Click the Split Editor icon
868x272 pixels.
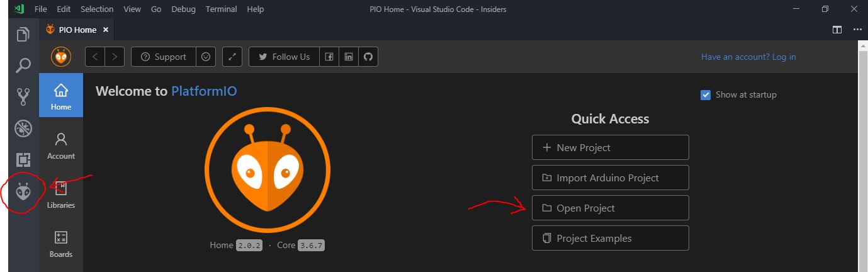coord(837,30)
